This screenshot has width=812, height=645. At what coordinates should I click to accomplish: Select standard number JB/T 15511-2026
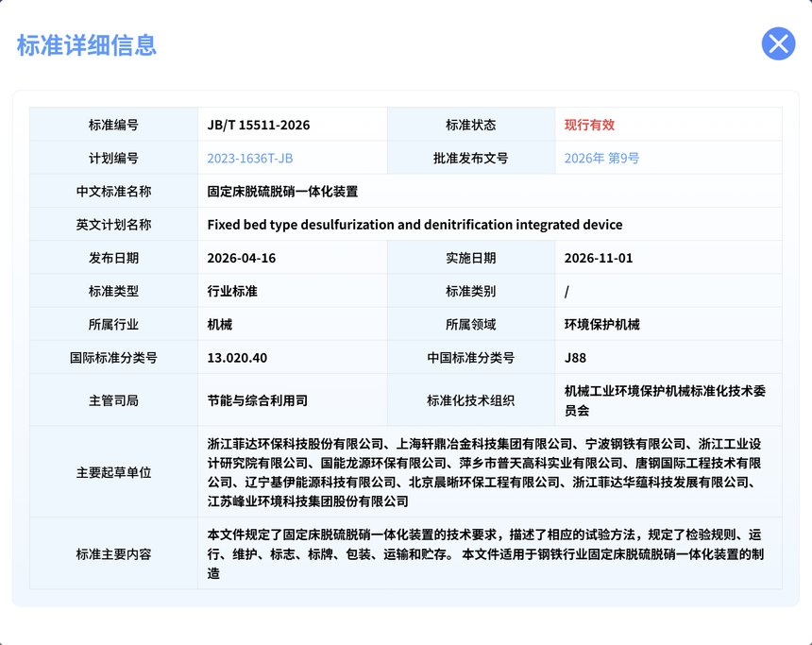[x=259, y=126]
